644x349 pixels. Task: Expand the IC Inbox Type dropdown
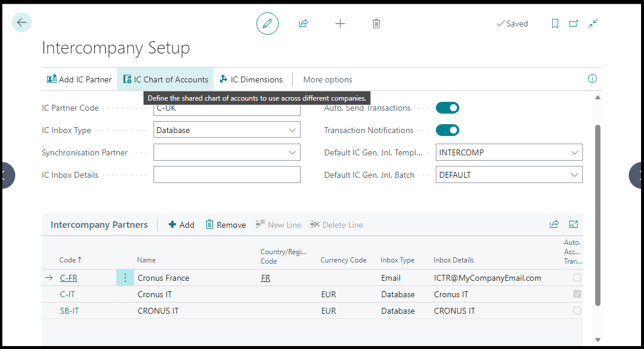pos(292,130)
